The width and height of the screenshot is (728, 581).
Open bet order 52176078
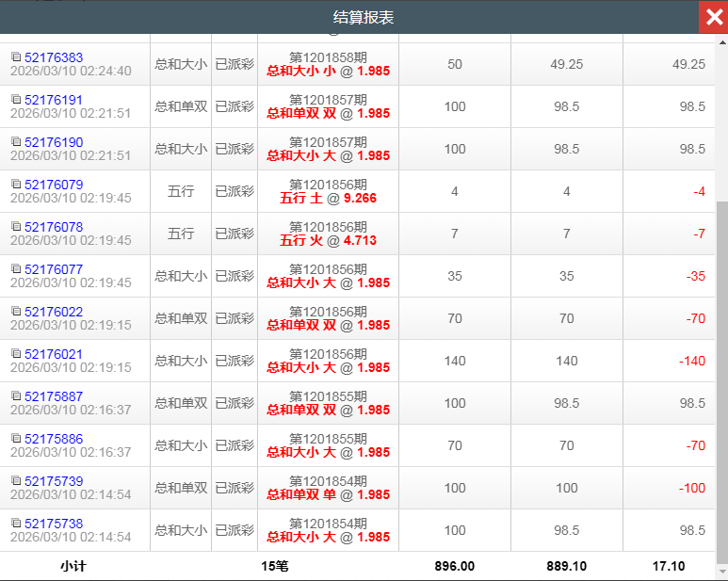pos(54,227)
